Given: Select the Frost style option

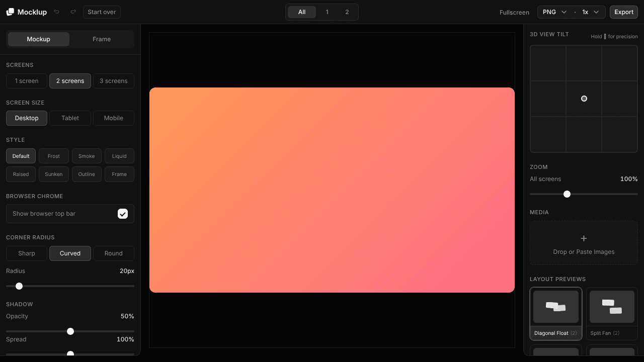Looking at the screenshot, I should [x=54, y=156].
